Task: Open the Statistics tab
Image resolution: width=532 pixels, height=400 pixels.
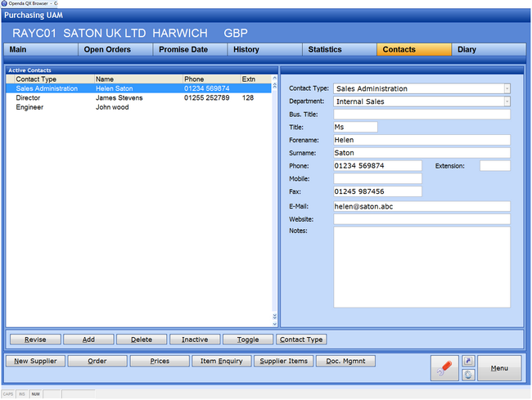Action: point(340,50)
